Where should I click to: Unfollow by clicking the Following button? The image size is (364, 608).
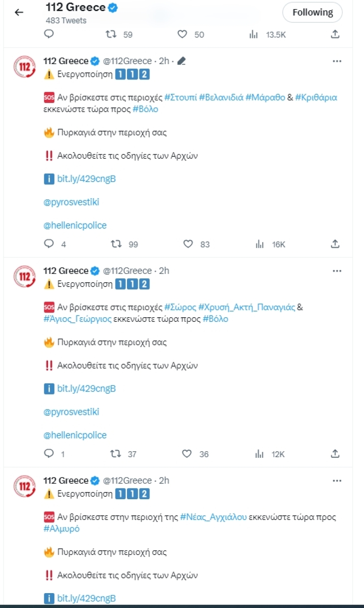(x=312, y=12)
